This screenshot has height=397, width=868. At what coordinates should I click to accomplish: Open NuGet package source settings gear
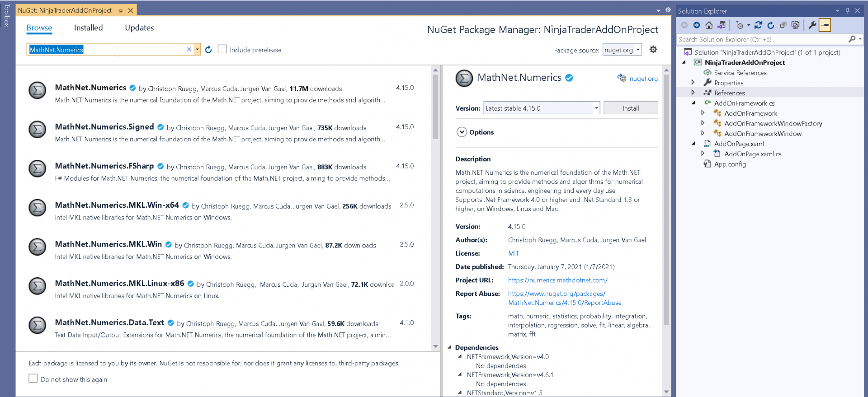pyautogui.click(x=653, y=50)
